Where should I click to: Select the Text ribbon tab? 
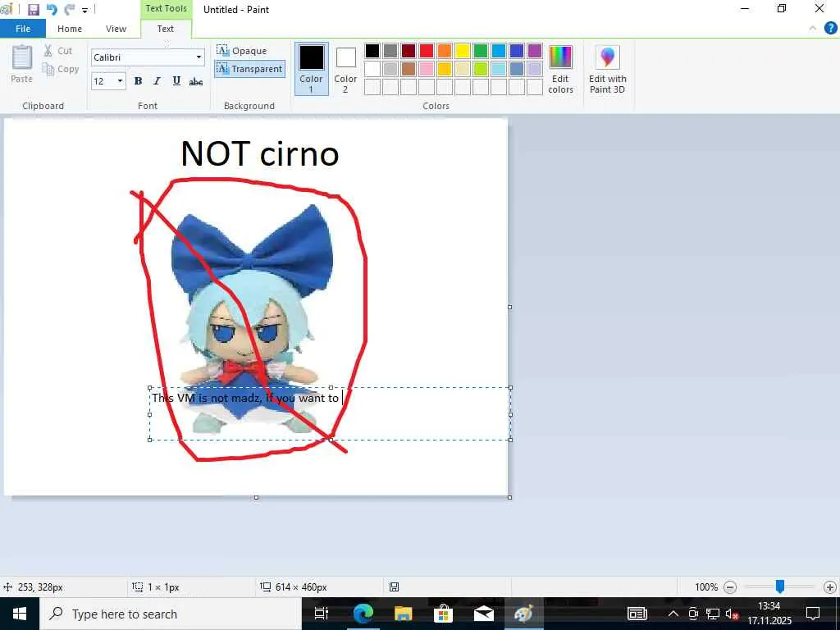[x=166, y=29]
